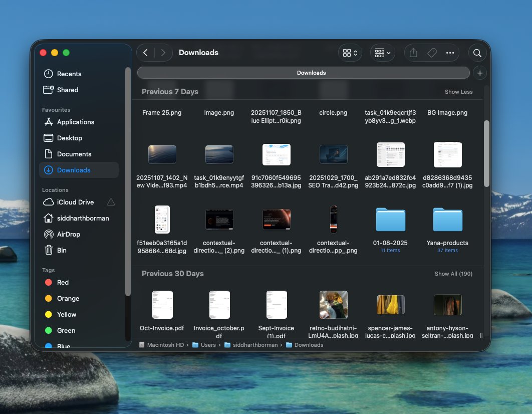Select the Downloads sidebar item
532x414 pixels.
[x=79, y=170]
